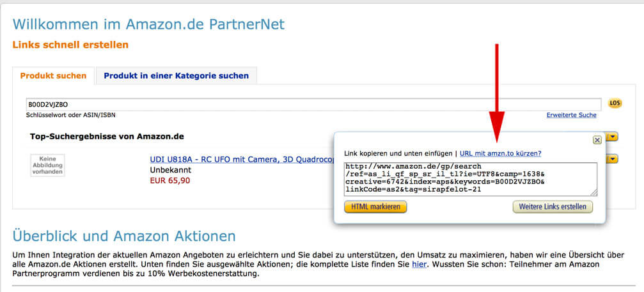
Task: Click the 'Willkommen im Amazon.de PartnerNet' page title
Action: coord(148,24)
